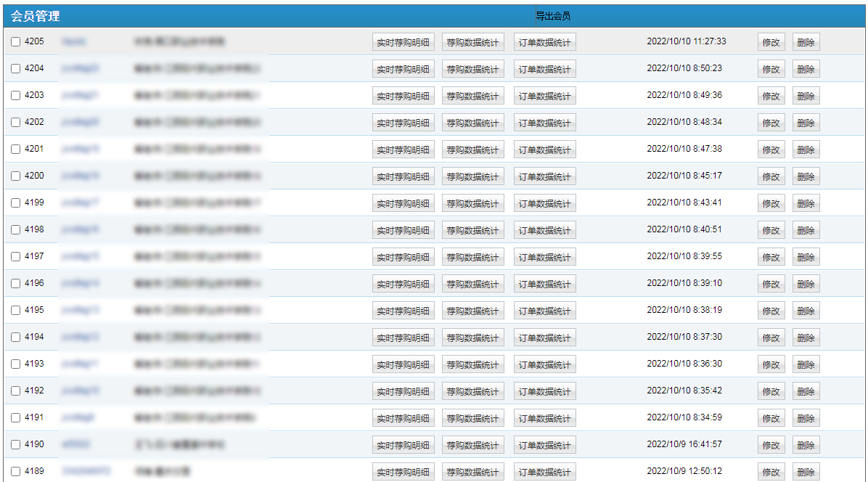868x482 pixels.
Task: Click the 导出会员 export link
Action: [x=553, y=16]
